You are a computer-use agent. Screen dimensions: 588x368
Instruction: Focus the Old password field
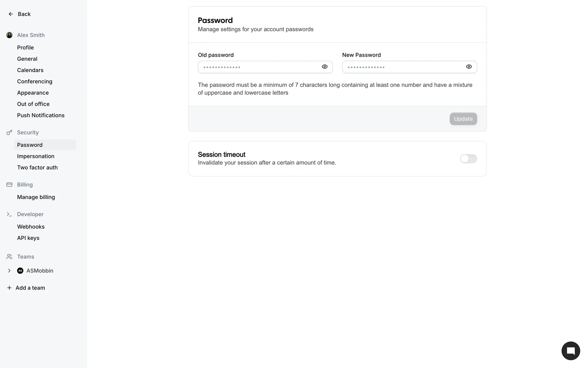[260, 67]
